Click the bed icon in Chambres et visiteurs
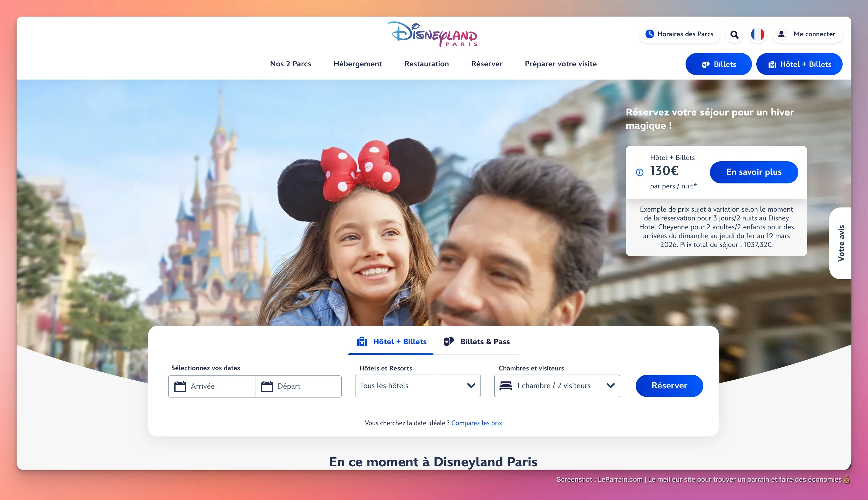Screen dimensions: 868x500 point(506,386)
